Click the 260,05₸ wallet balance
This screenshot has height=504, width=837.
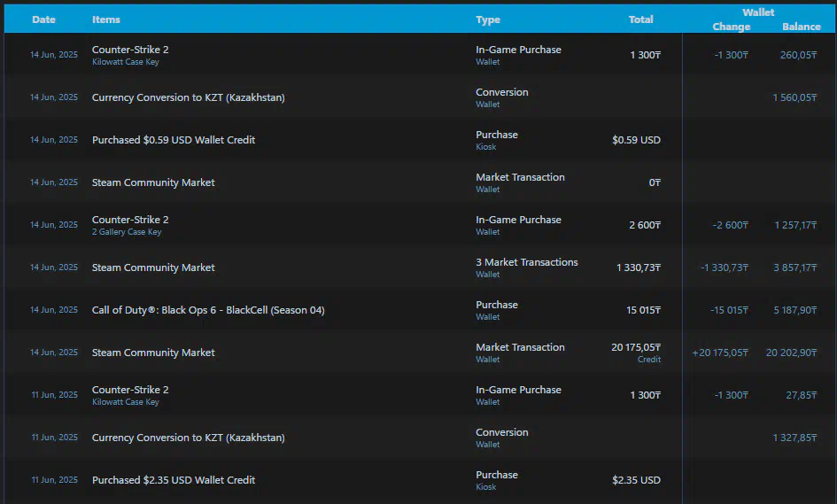[x=799, y=55]
